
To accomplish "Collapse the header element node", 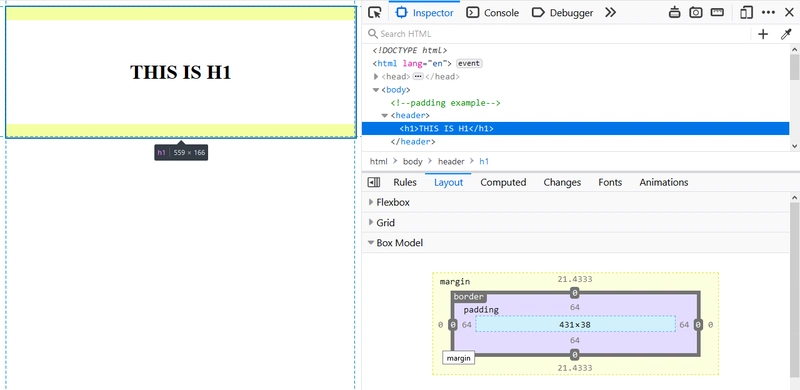I will pyautogui.click(x=385, y=116).
